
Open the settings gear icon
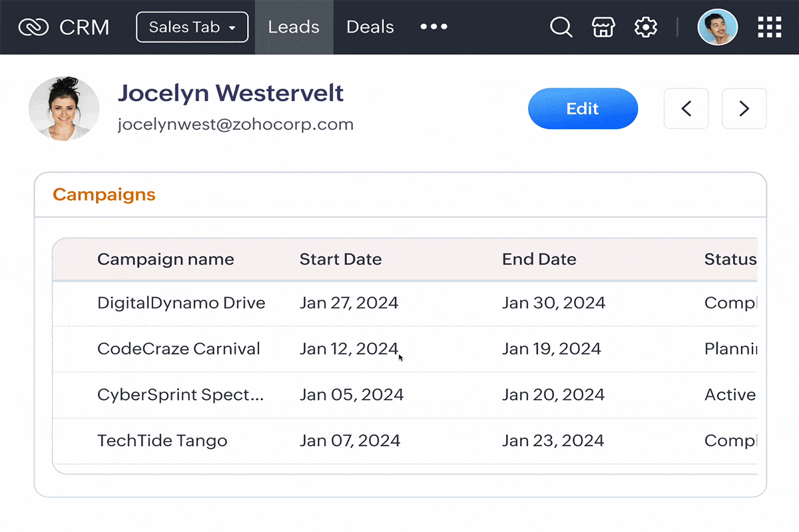tap(645, 27)
